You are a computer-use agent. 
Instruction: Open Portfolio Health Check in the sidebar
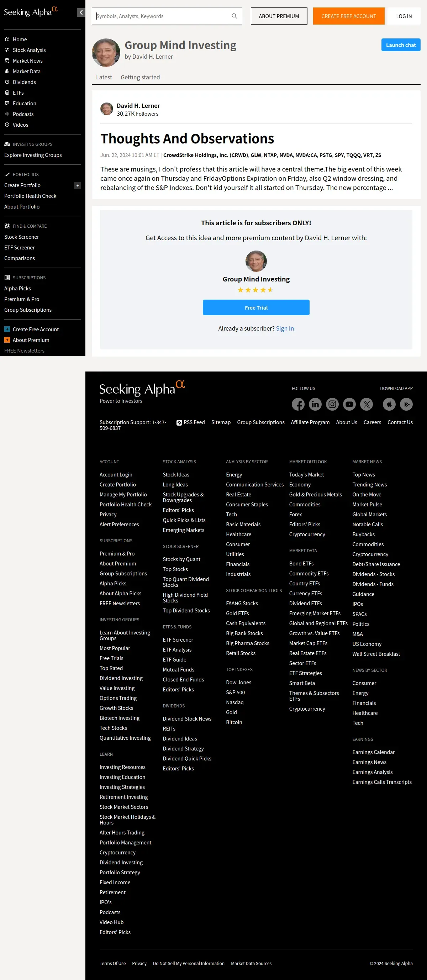31,196
